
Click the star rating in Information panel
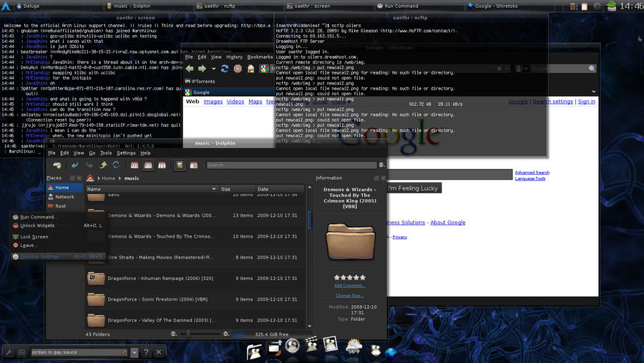click(x=349, y=278)
